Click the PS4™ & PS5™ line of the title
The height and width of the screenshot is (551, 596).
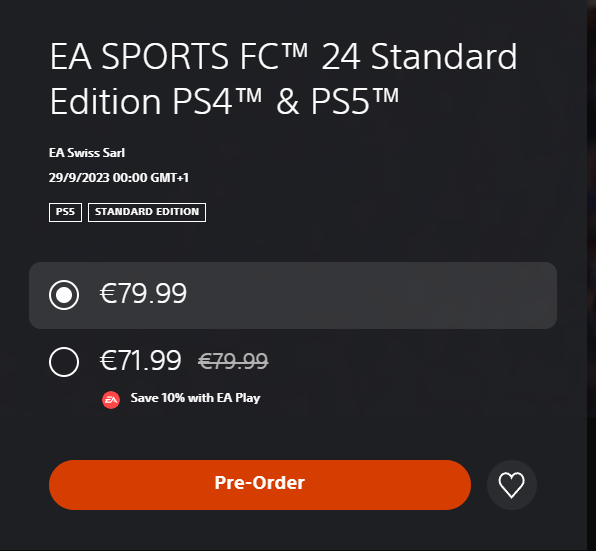(x=286, y=101)
